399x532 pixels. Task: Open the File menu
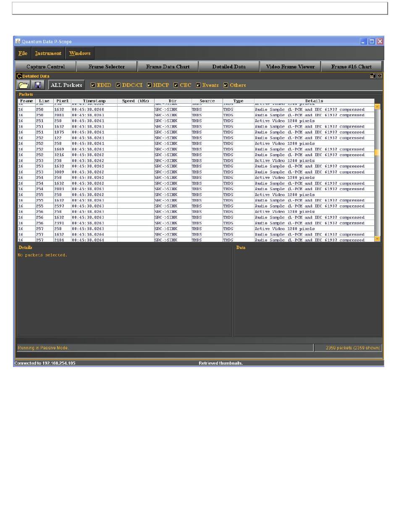pyautogui.click(x=23, y=53)
